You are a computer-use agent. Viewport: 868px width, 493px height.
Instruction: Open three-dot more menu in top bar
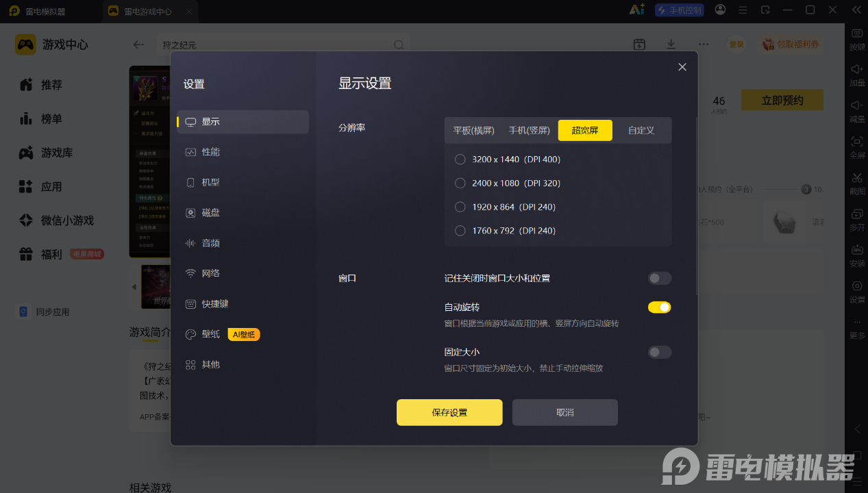click(x=704, y=45)
